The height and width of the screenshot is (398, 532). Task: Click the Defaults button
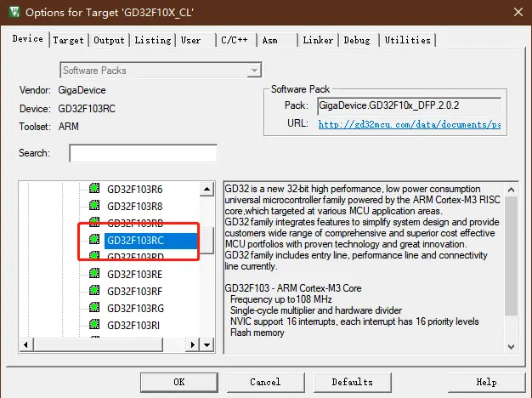352,383
